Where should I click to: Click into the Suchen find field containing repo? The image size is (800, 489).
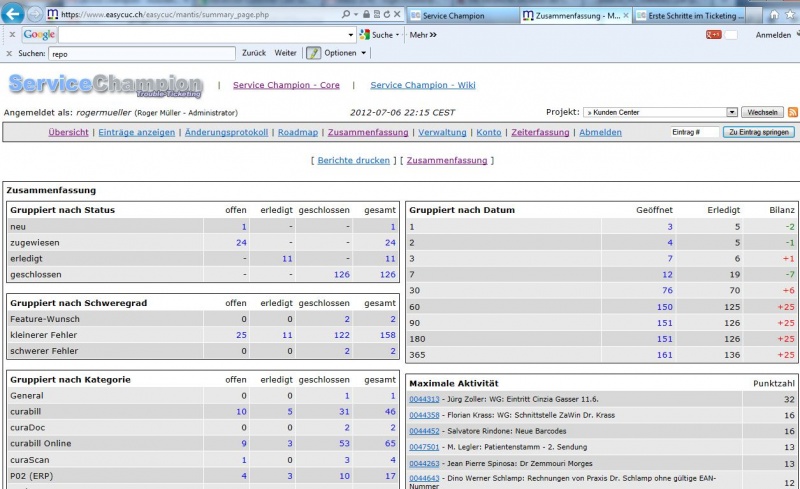pos(142,54)
